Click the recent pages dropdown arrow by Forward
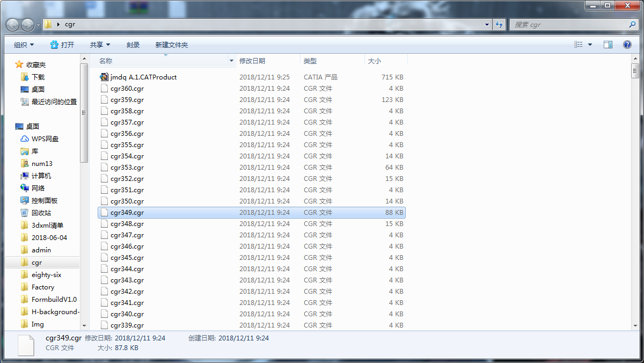The height and width of the screenshot is (363, 644). [x=38, y=25]
